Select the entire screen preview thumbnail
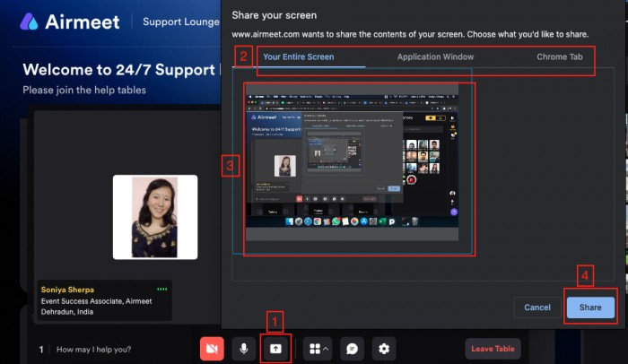 [352, 161]
